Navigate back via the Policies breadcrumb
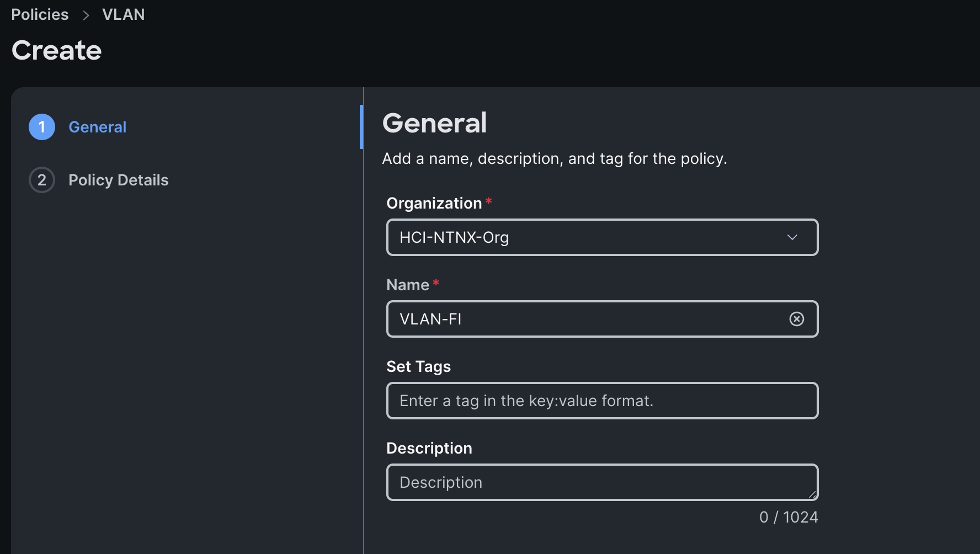Image resolution: width=980 pixels, height=554 pixels. pos(39,14)
